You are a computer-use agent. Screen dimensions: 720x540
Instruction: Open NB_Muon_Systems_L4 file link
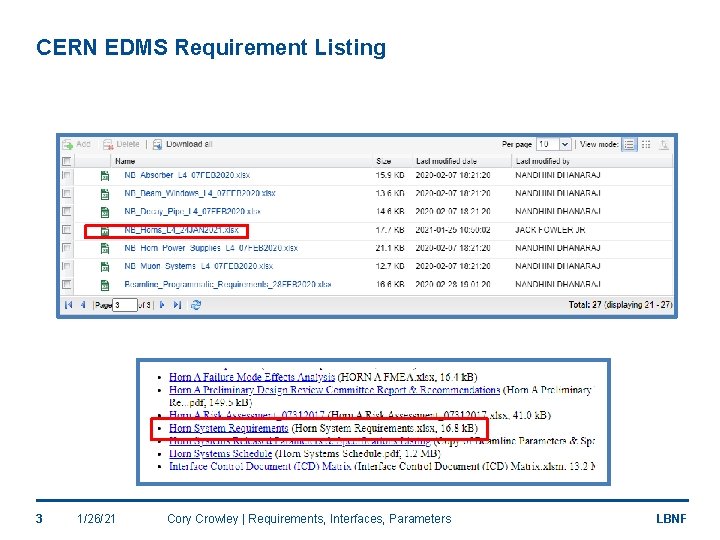click(198, 266)
